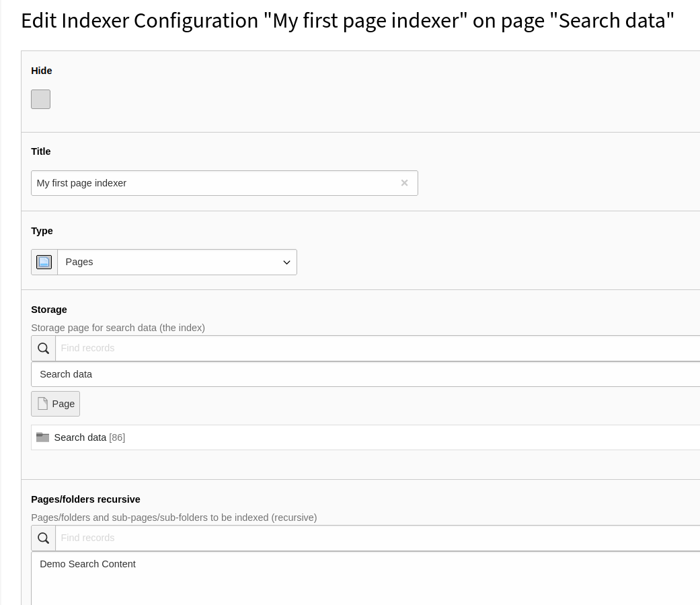Expand the record type selection for the indexer
700x605 pixels.
pyautogui.click(x=177, y=262)
